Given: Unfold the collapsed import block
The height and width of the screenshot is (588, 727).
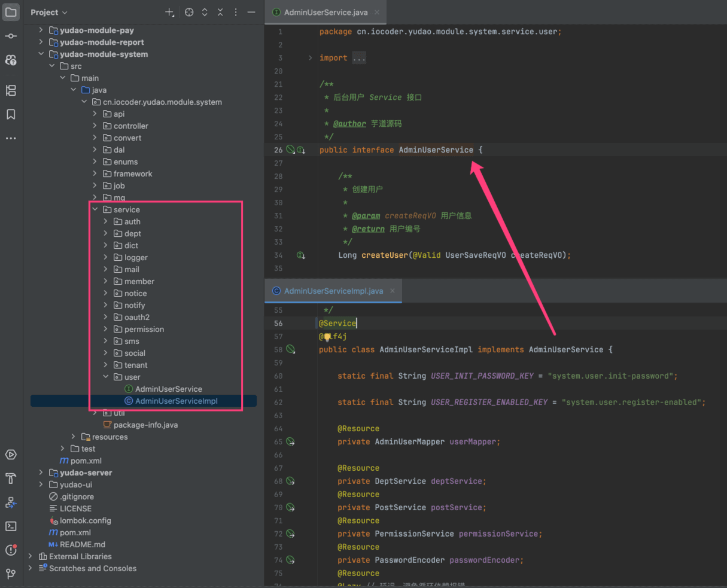Looking at the screenshot, I should (x=310, y=58).
